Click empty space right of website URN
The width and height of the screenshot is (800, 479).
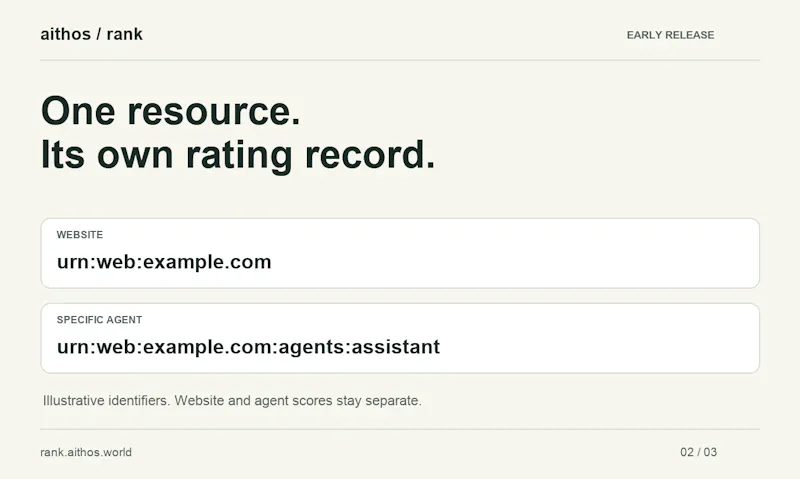point(510,262)
